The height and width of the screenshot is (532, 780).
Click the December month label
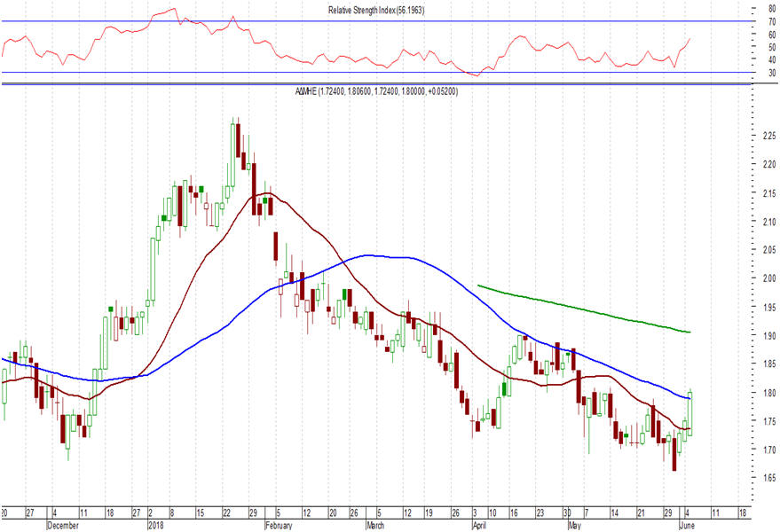63,526
